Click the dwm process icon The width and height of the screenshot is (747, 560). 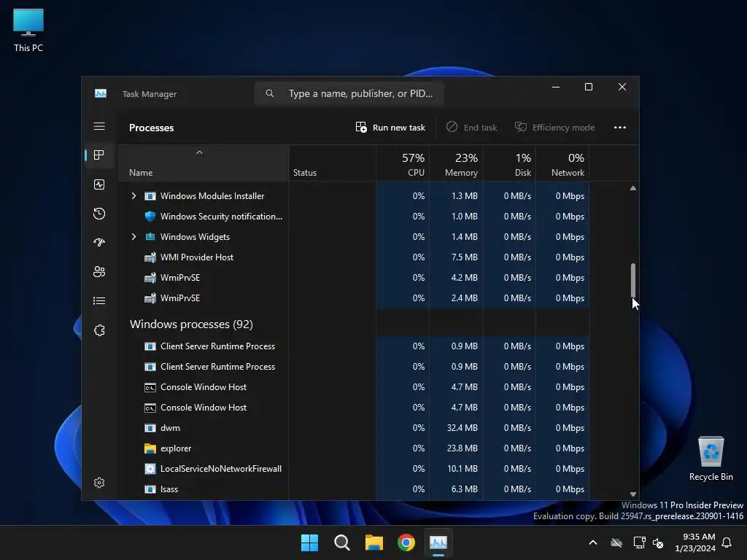[150, 427]
